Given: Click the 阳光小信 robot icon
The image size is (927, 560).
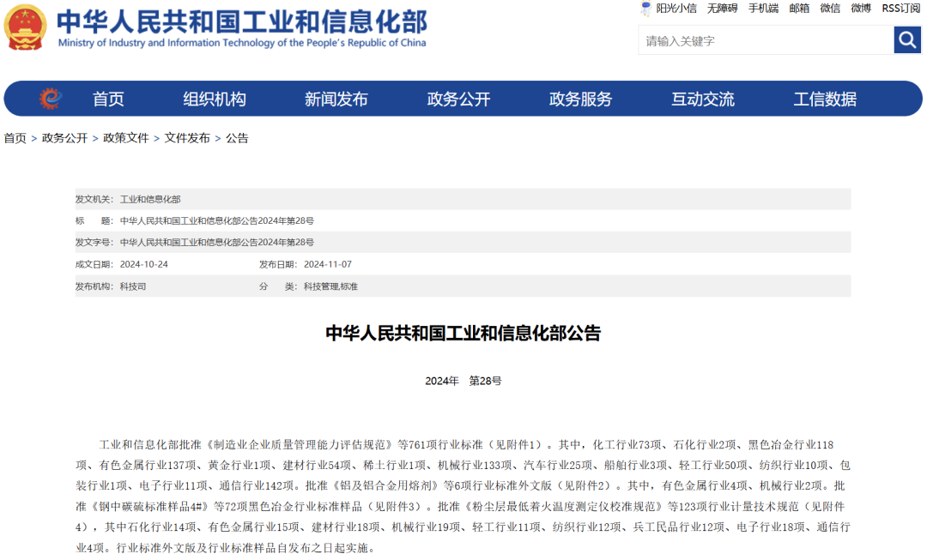Looking at the screenshot, I should click(645, 8).
